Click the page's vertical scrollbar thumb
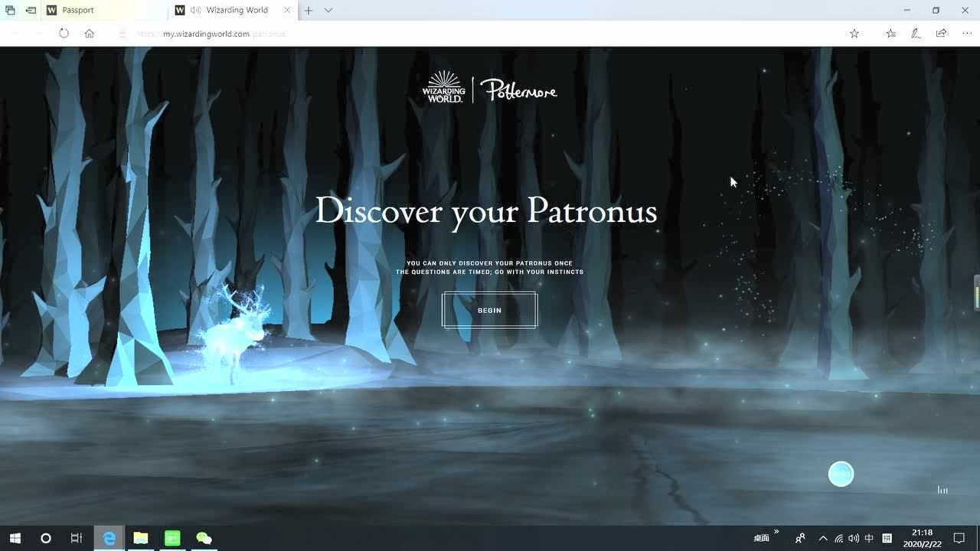 tap(977, 292)
